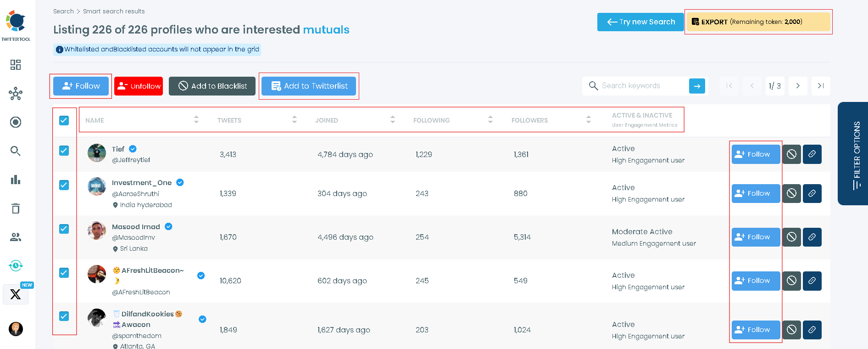The width and height of the screenshot is (868, 349).
Task: Open link icon for Investment_One row
Action: [x=812, y=193]
